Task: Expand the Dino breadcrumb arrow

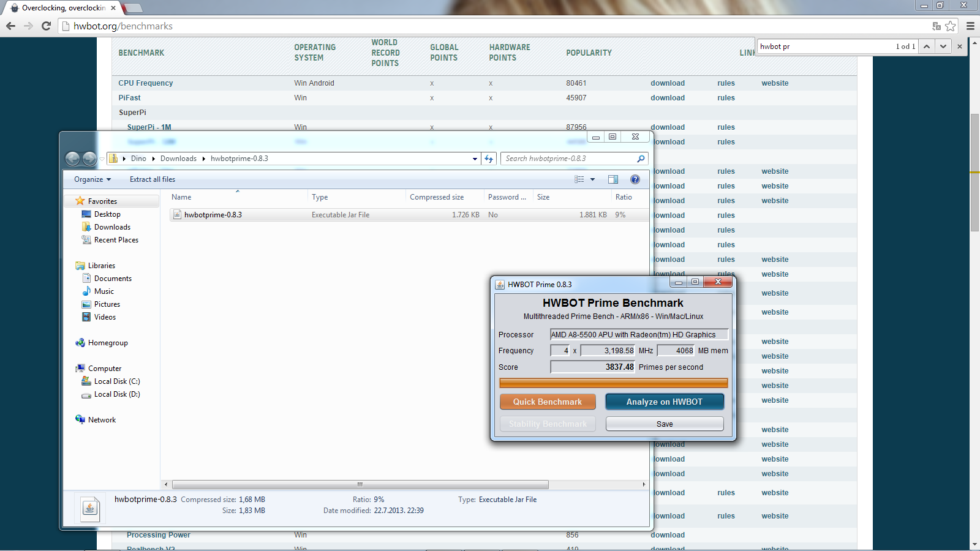Action: point(153,159)
